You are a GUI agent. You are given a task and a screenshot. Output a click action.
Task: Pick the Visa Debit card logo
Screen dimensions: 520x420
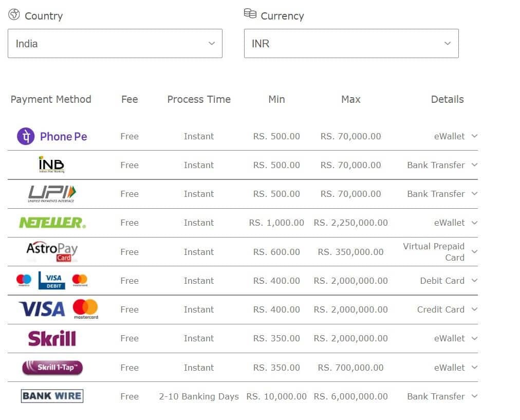point(52,280)
